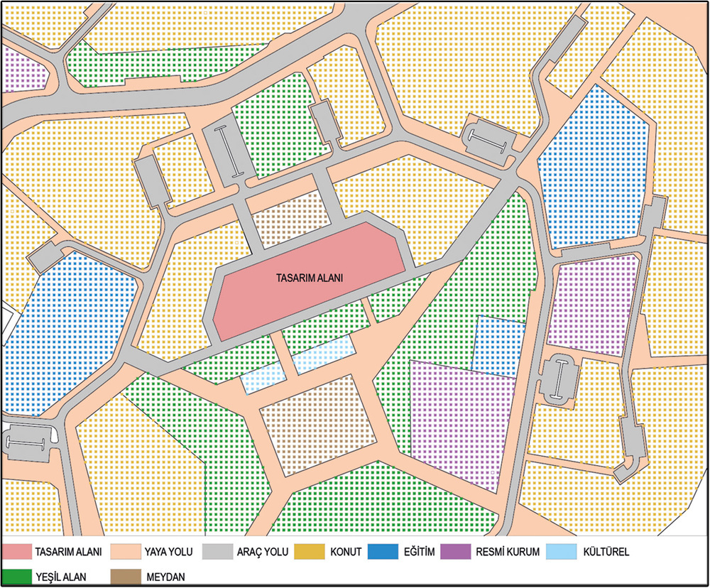Click the YAYA YOLU legend text
The height and width of the screenshot is (588, 710).
[169, 552]
